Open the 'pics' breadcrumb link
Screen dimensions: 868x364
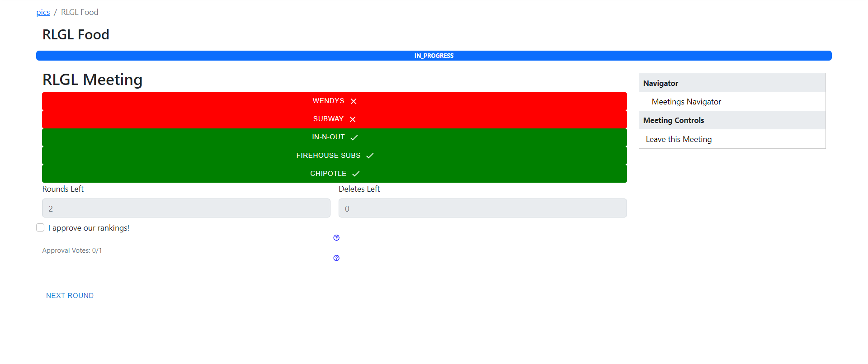point(43,12)
